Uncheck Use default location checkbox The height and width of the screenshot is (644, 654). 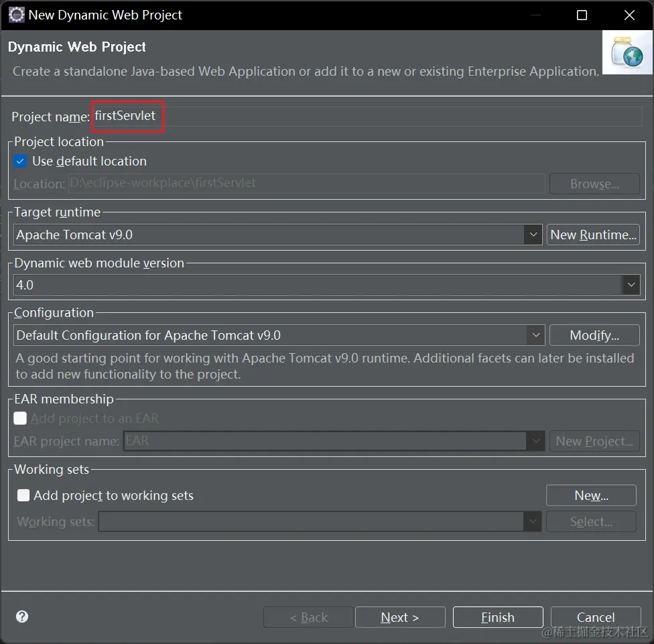20,161
